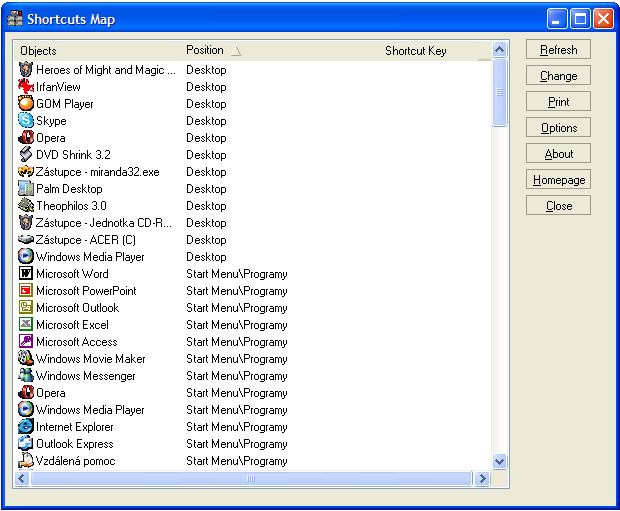
Task: Click the Windows Messenger icon
Action: (26, 376)
